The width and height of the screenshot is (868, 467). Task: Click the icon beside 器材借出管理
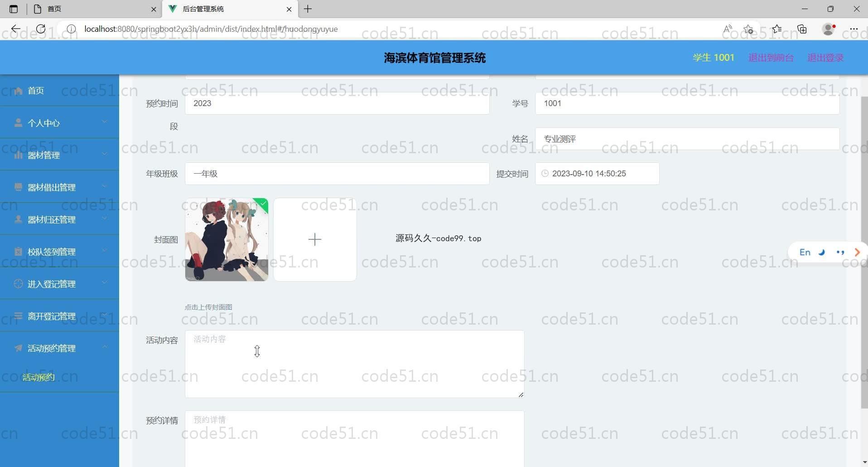click(19, 187)
